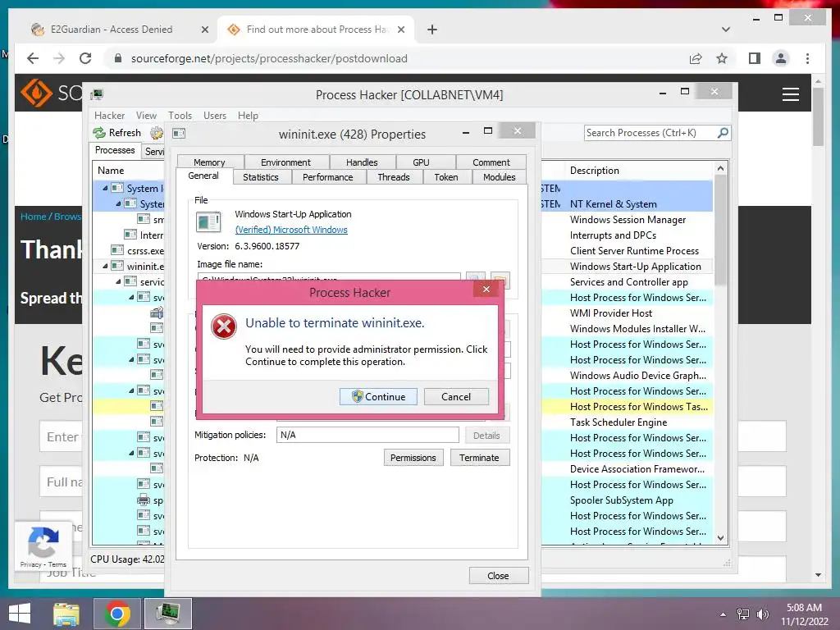Open the Help menu in Process Hacker
The image size is (840, 630).
pos(248,115)
